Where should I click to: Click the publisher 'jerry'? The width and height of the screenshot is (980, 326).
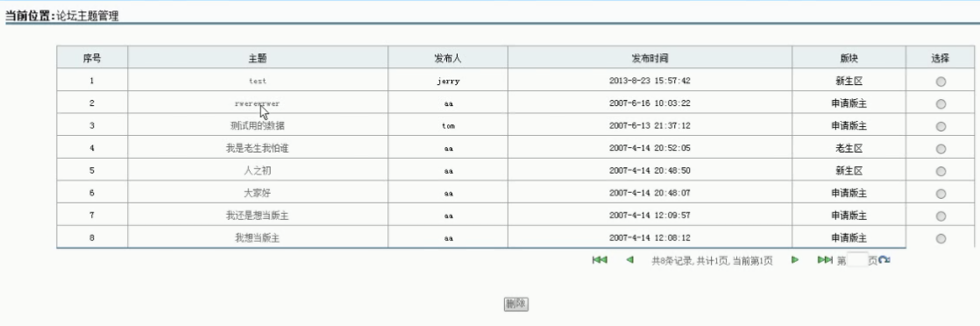(448, 81)
